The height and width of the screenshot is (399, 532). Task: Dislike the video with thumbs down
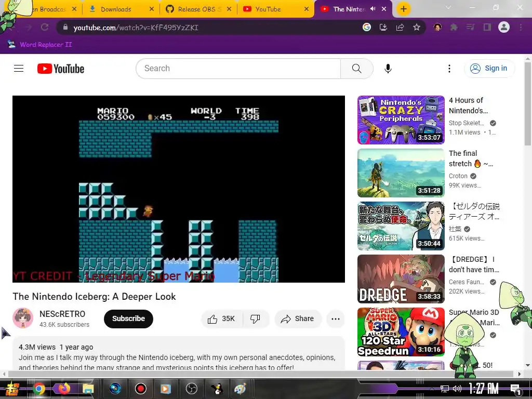pyautogui.click(x=255, y=318)
